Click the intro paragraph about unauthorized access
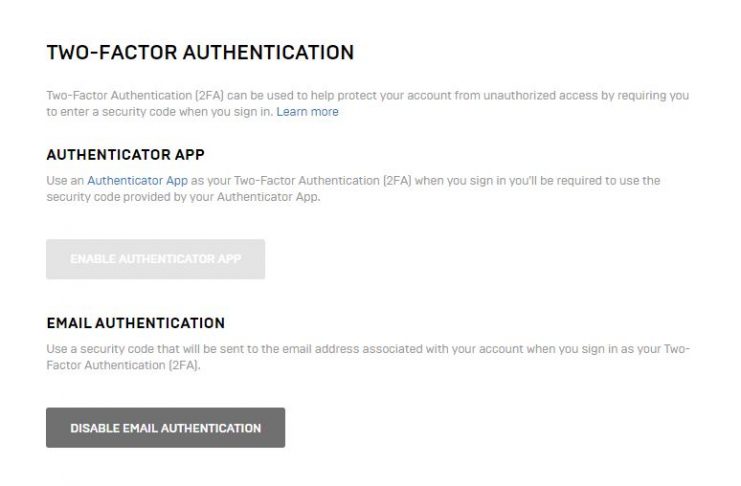741x486 pixels. point(368,104)
